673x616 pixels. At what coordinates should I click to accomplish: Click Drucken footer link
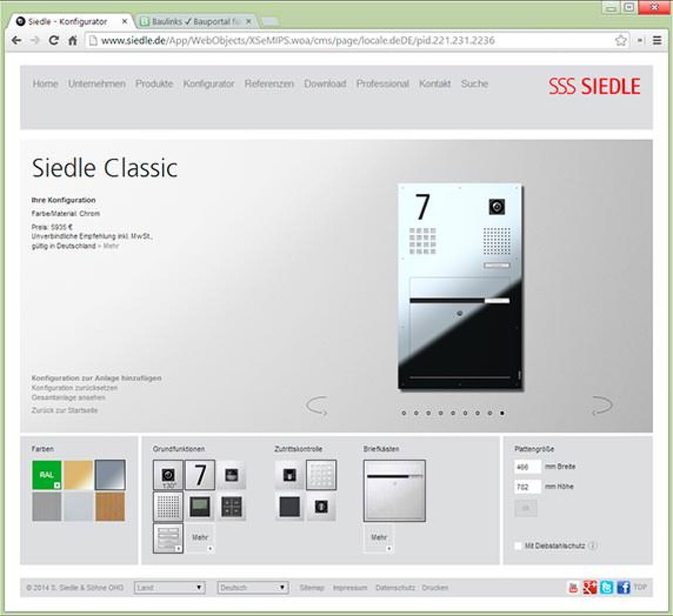(x=435, y=588)
